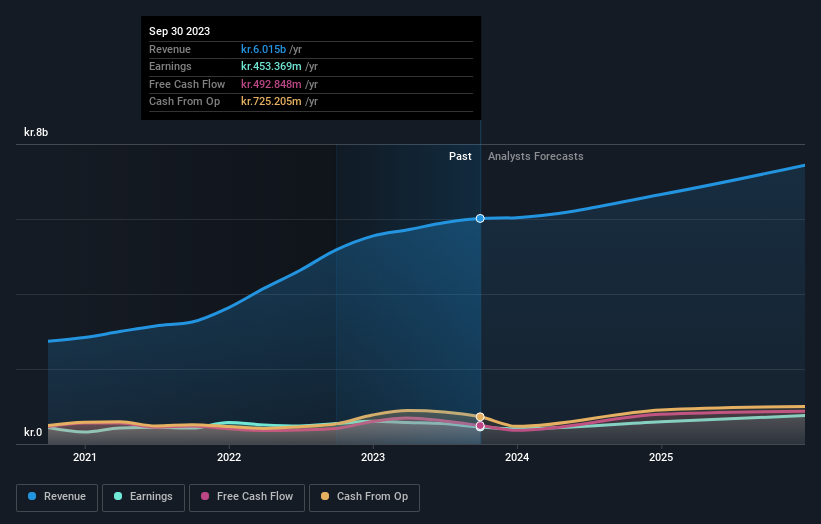This screenshot has width=821, height=524.
Task: Select the Revenue data point marker on chart
Action: [480, 218]
